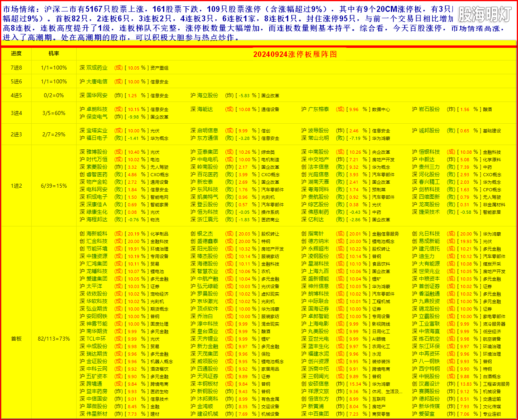Click stock name 保变电气
The width and height of the screenshot is (518, 420).
pos(97,117)
